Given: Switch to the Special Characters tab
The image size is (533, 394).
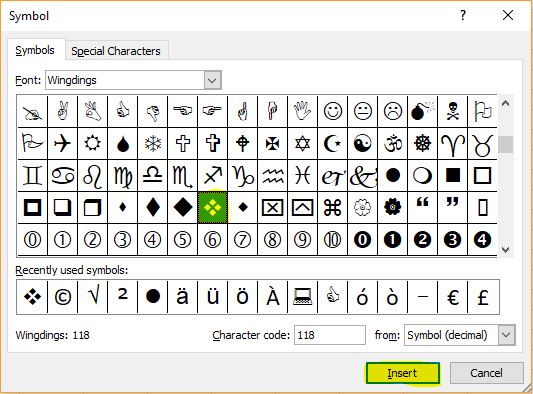Looking at the screenshot, I should coord(116,51).
